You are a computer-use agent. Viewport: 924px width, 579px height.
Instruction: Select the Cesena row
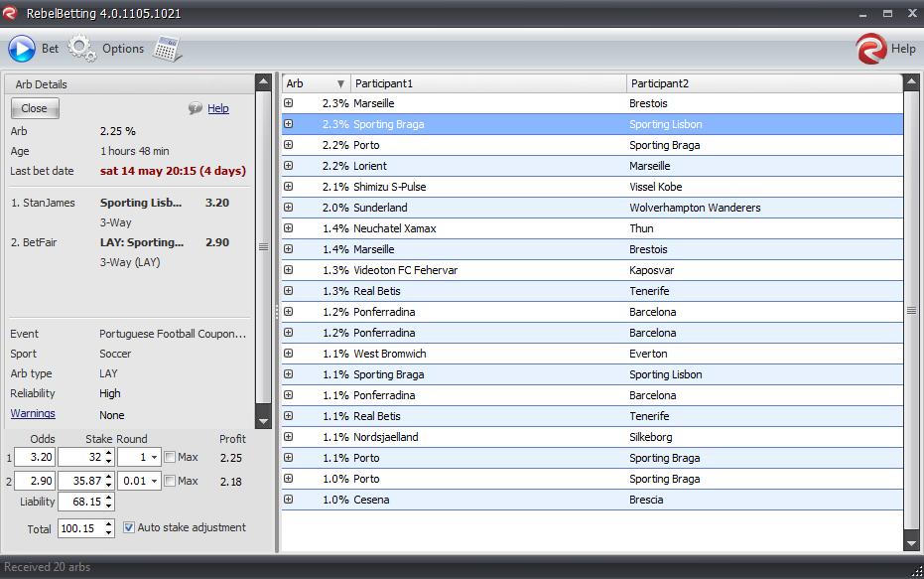(x=593, y=500)
